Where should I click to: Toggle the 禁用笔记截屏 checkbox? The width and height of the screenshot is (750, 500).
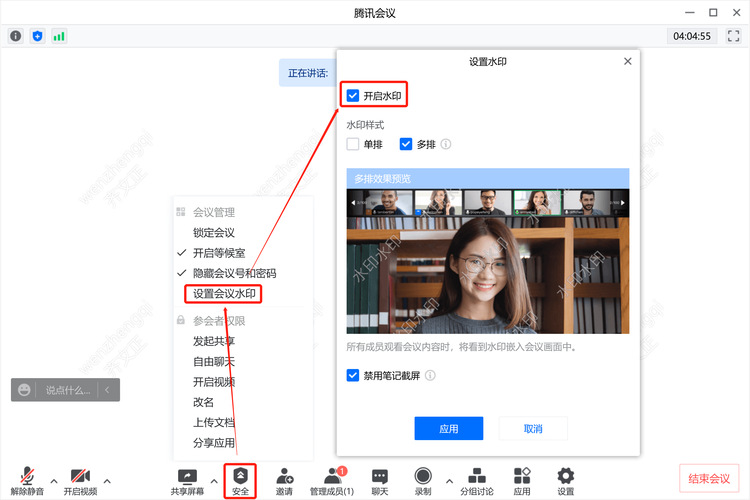353,375
